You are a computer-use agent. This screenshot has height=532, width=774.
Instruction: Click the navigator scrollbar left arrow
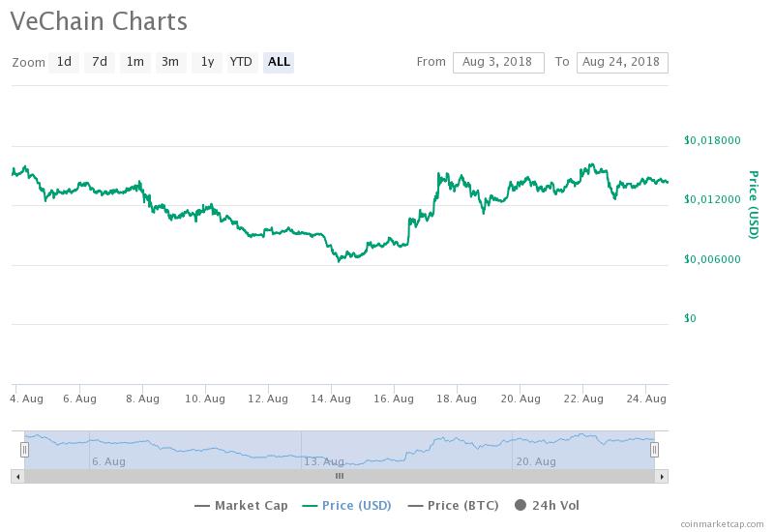point(17,476)
